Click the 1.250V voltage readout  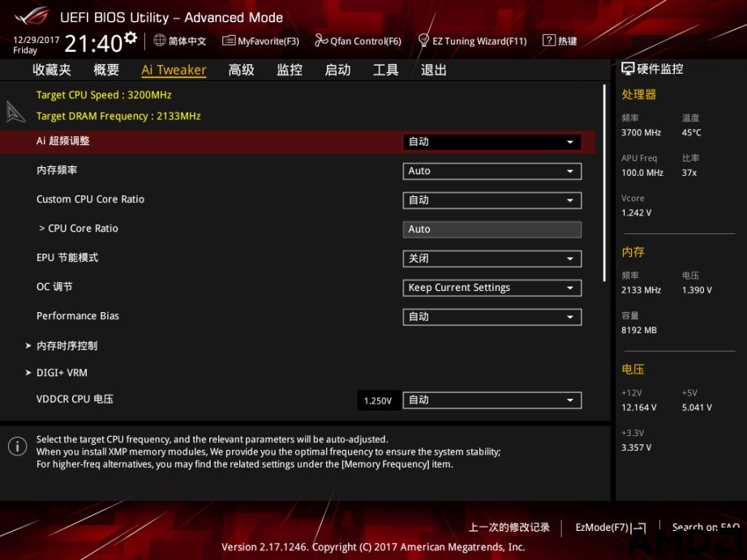tap(378, 401)
